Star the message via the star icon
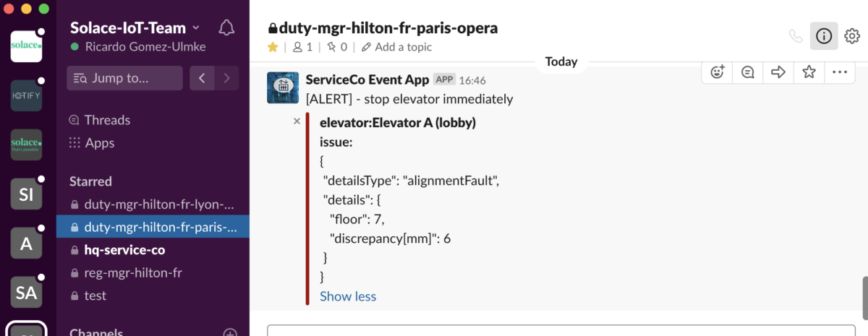868x336 pixels. coord(809,72)
